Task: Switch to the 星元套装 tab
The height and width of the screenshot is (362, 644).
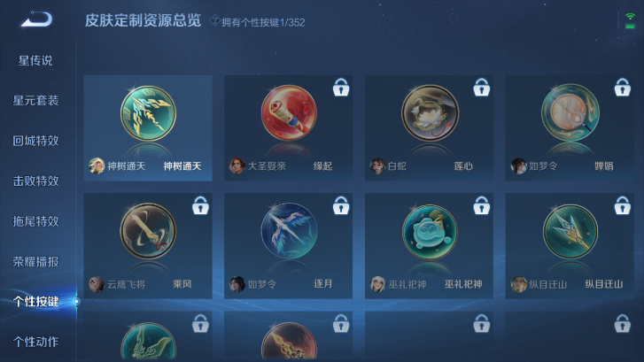Action: pyautogui.click(x=35, y=101)
